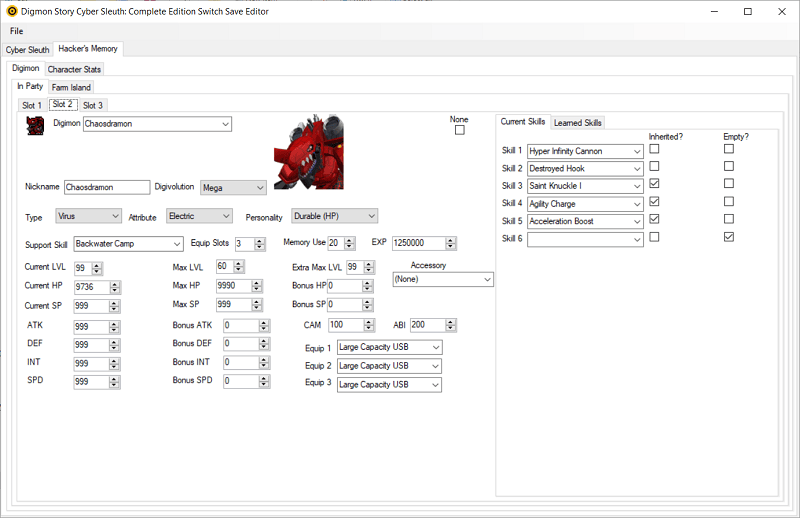The image size is (800, 518).
Task: Open the Digimon species dropdown
Action: click(157, 124)
